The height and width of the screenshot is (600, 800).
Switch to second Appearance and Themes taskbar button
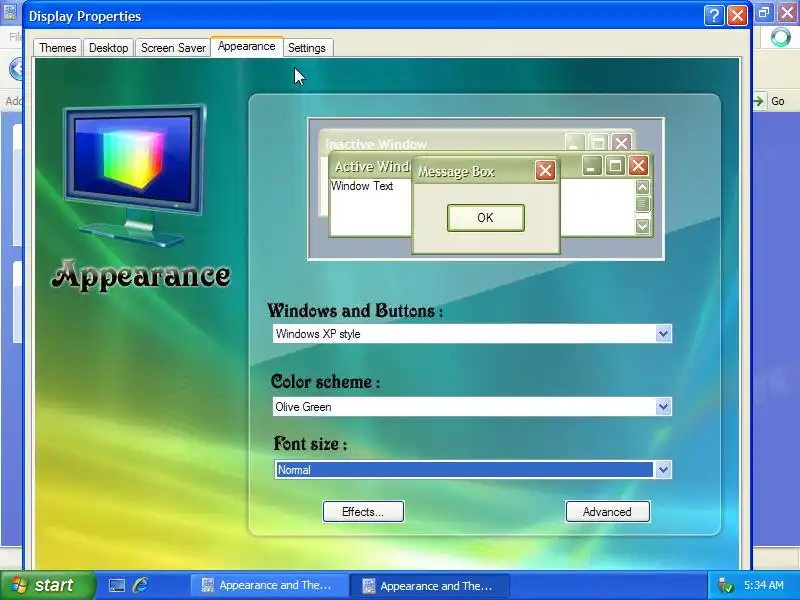click(430, 586)
